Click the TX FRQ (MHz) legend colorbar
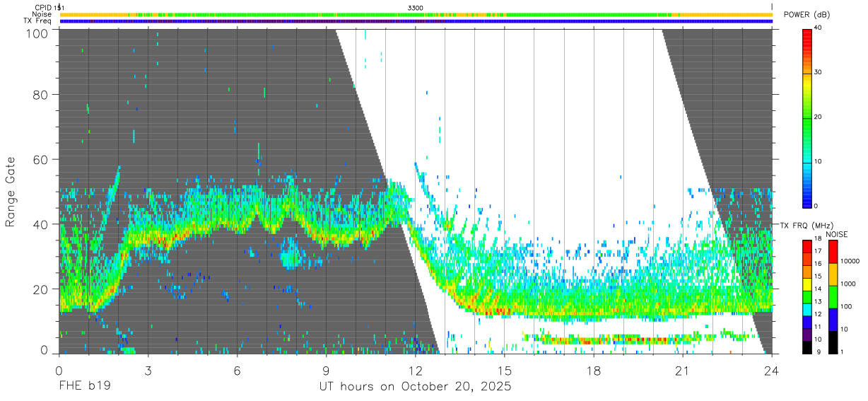The image size is (868, 401). coord(807,297)
